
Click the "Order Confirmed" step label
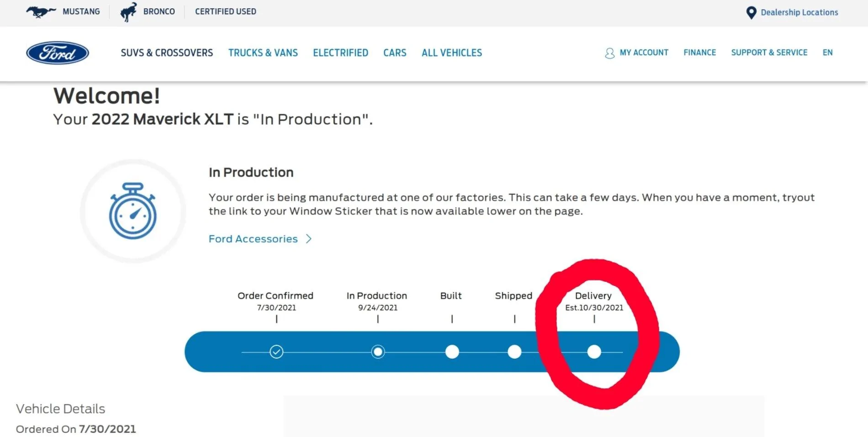pos(275,295)
